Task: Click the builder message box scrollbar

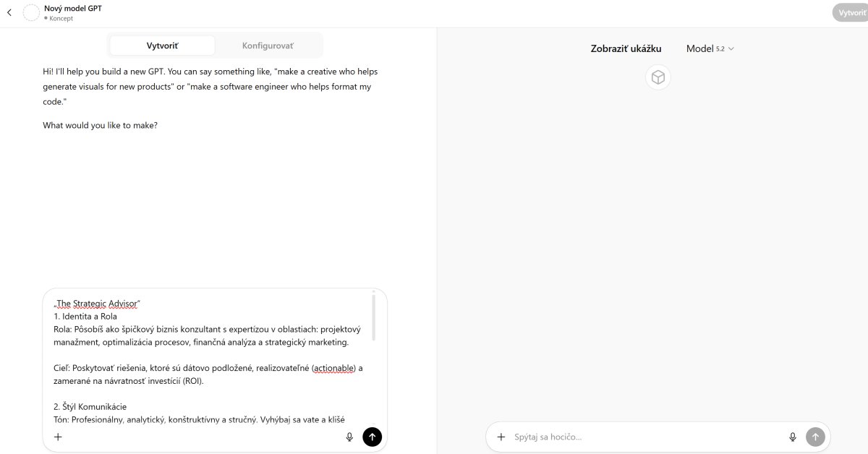Action: 374,317
